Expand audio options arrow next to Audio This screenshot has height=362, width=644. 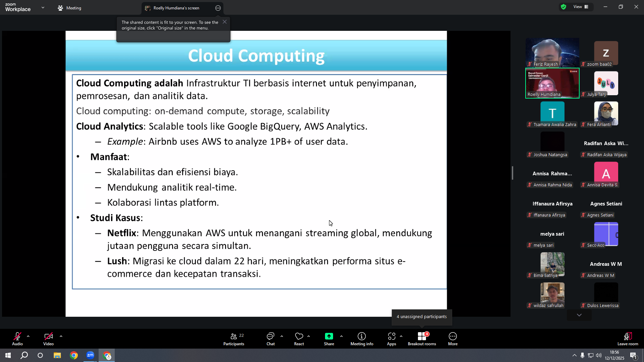(28, 336)
